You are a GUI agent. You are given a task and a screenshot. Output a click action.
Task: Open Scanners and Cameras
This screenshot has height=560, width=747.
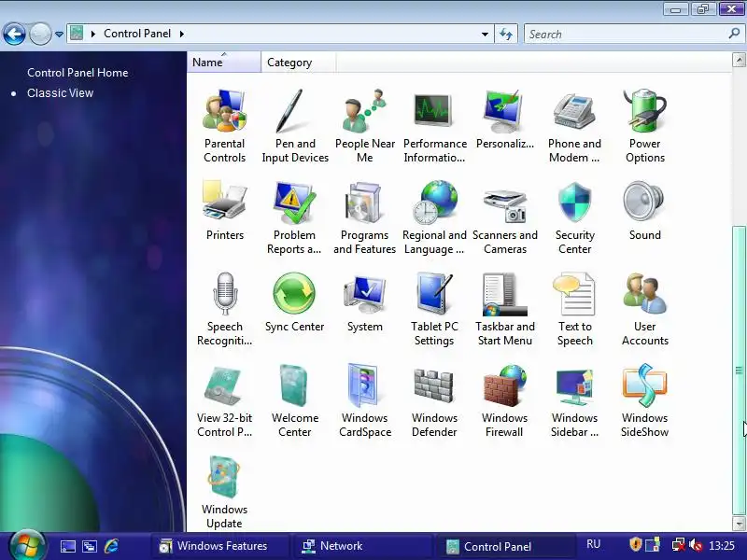click(505, 217)
